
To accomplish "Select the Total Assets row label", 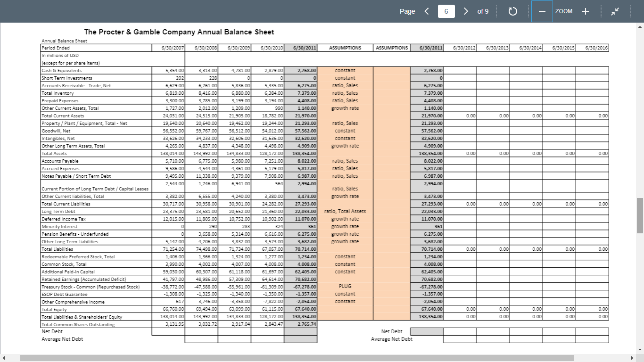I will 53,153.
